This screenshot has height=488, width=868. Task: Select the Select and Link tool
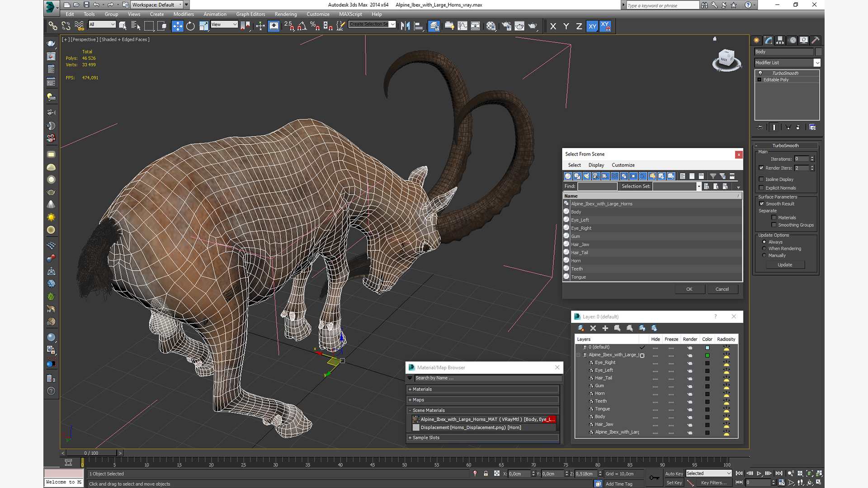click(53, 26)
